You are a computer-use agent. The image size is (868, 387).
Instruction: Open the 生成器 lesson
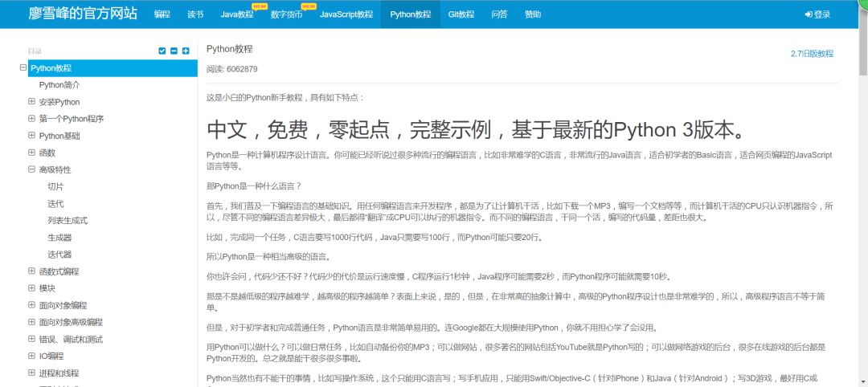tap(59, 237)
